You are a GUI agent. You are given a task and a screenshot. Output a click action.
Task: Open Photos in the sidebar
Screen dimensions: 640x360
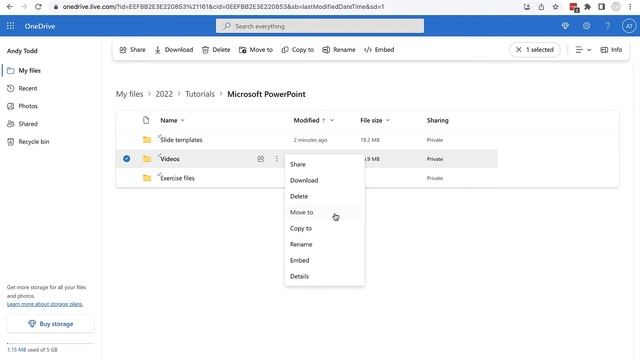coord(28,106)
